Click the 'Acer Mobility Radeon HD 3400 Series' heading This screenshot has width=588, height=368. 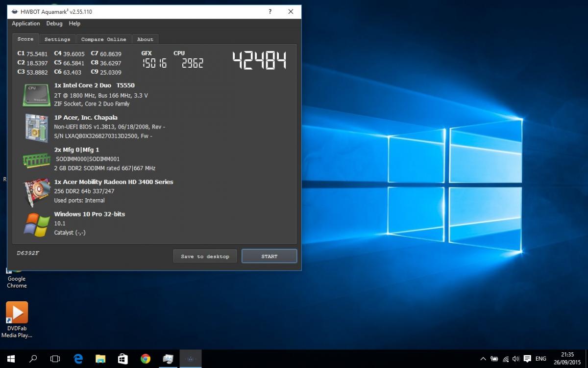[114, 182]
